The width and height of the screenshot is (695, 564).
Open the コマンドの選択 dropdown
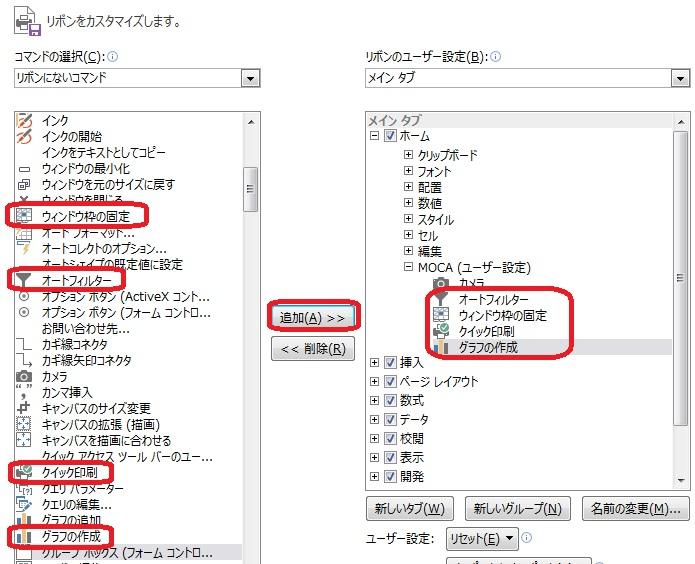click(250, 78)
